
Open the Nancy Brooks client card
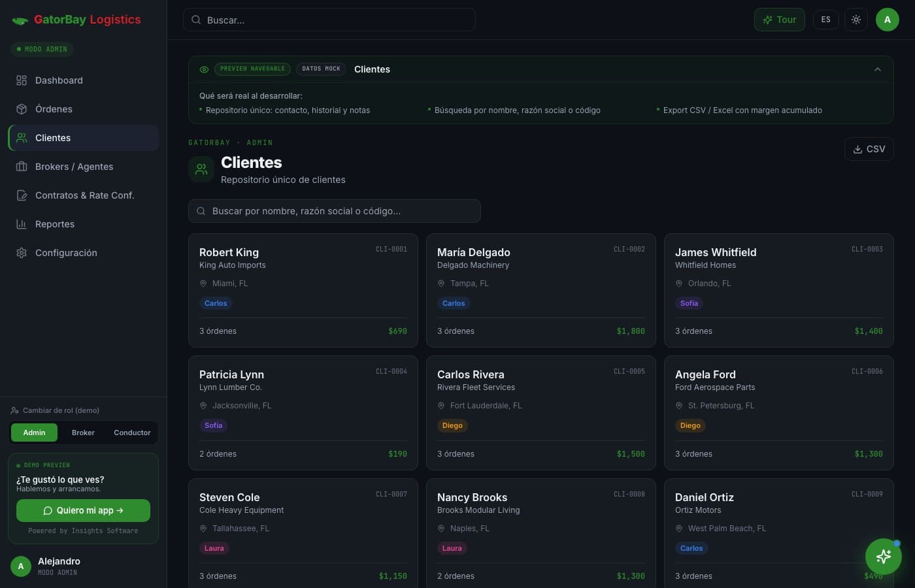[x=541, y=533]
